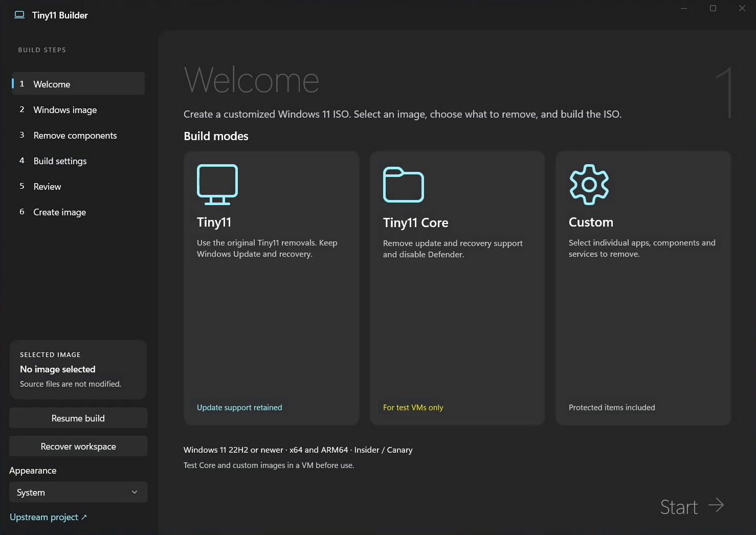
Task: Click 'Source files are not modified.' text
Action: [71, 384]
